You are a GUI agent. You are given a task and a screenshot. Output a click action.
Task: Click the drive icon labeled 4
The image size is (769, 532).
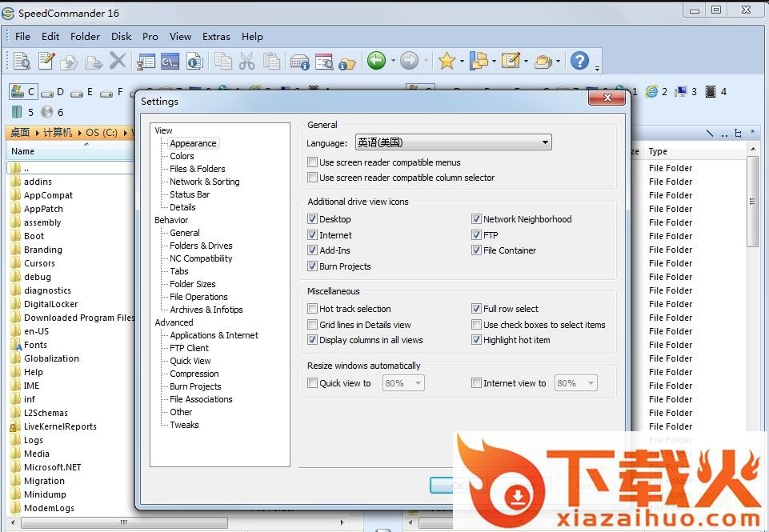tap(716, 92)
